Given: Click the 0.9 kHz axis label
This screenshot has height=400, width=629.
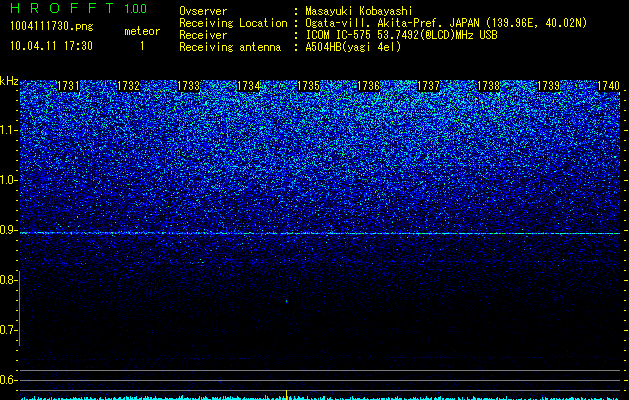Looking at the screenshot, I should pos(8,230).
